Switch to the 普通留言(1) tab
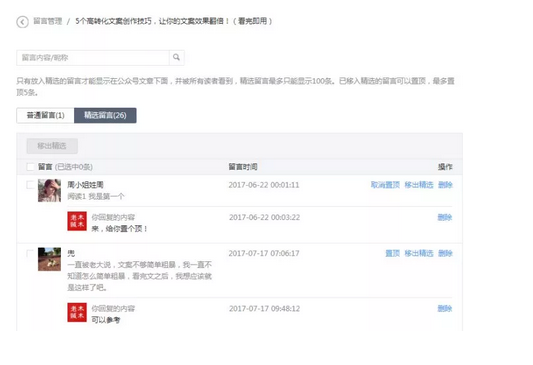The image size is (533, 365). 45,116
